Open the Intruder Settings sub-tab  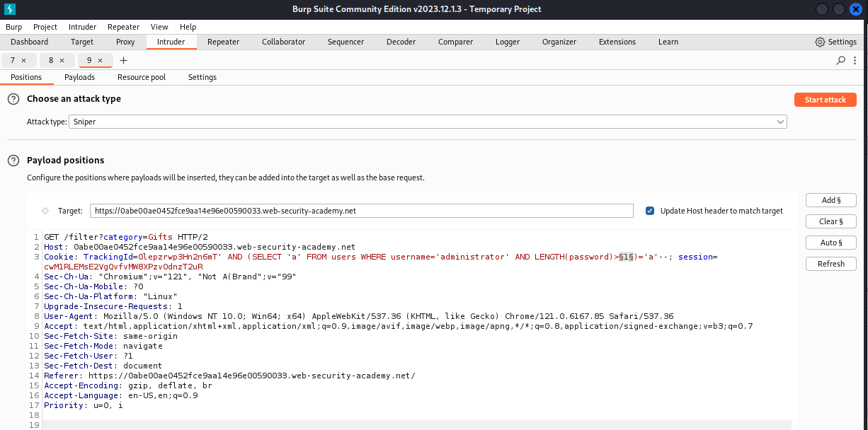202,77
